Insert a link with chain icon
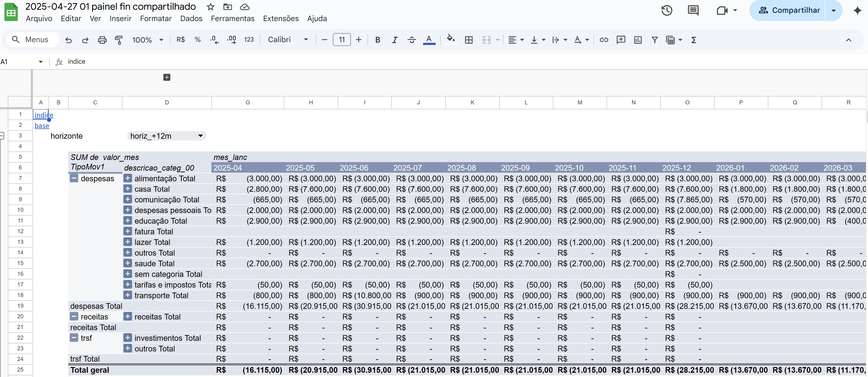 [604, 40]
